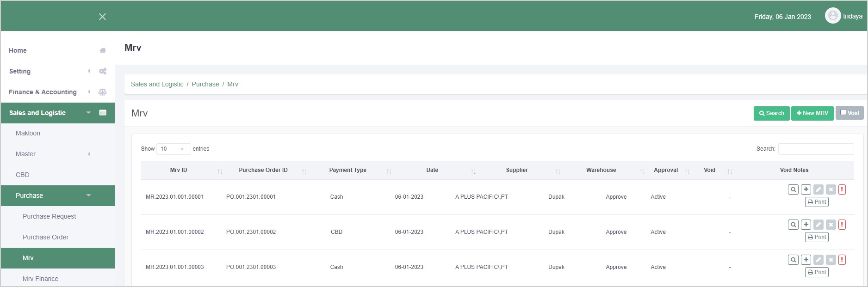Click the table Search input field
The height and width of the screenshot is (287, 868).
click(816, 149)
